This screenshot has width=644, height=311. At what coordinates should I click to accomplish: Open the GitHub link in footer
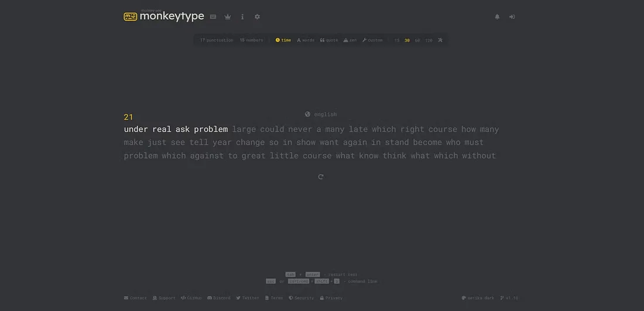[x=191, y=298]
